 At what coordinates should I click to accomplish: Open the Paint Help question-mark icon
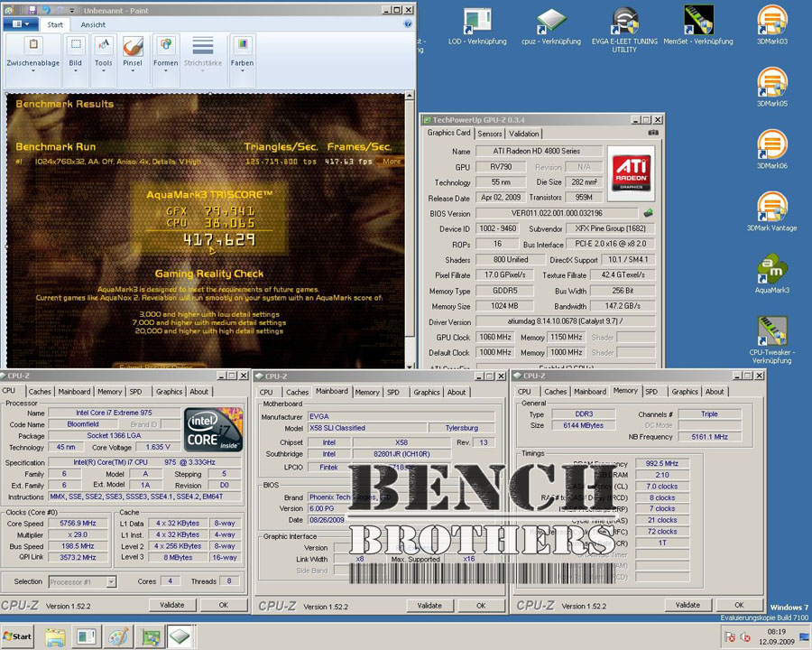tap(408, 23)
